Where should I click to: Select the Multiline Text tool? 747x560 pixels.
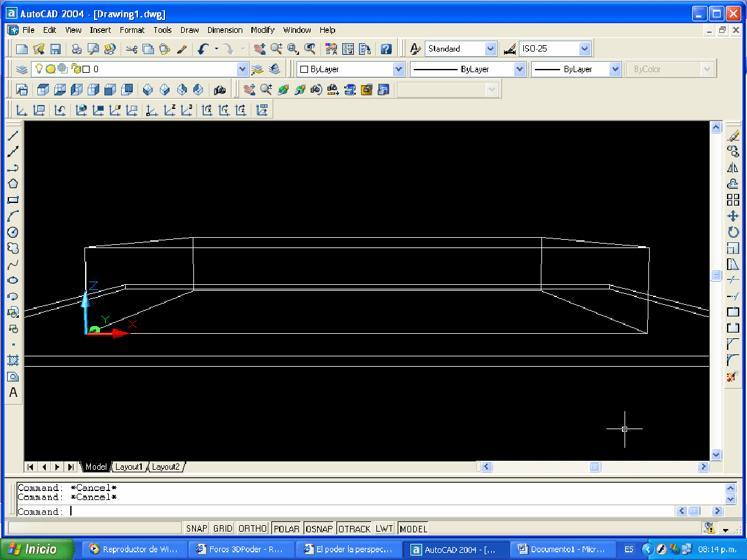(13, 392)
